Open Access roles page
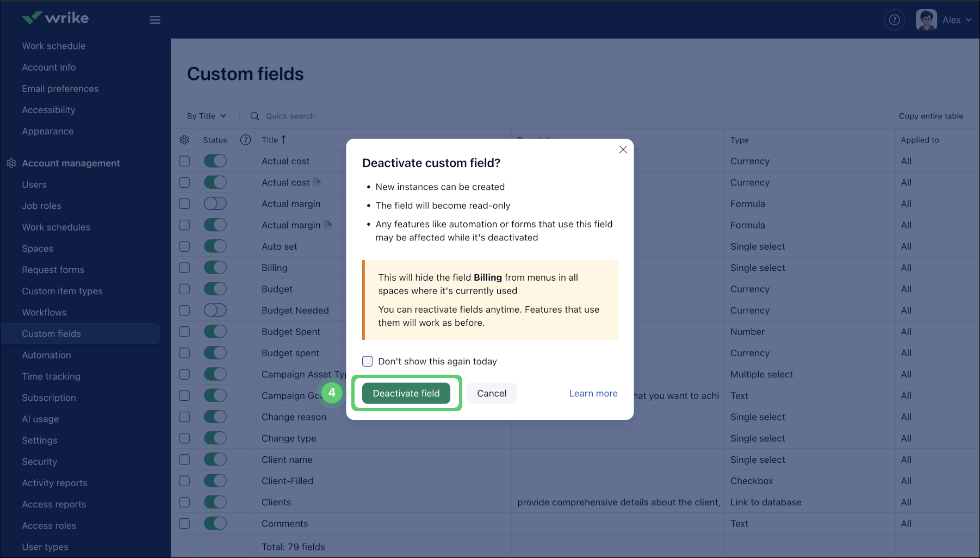The width and height of the screenshot is (980, 558). 49,525
